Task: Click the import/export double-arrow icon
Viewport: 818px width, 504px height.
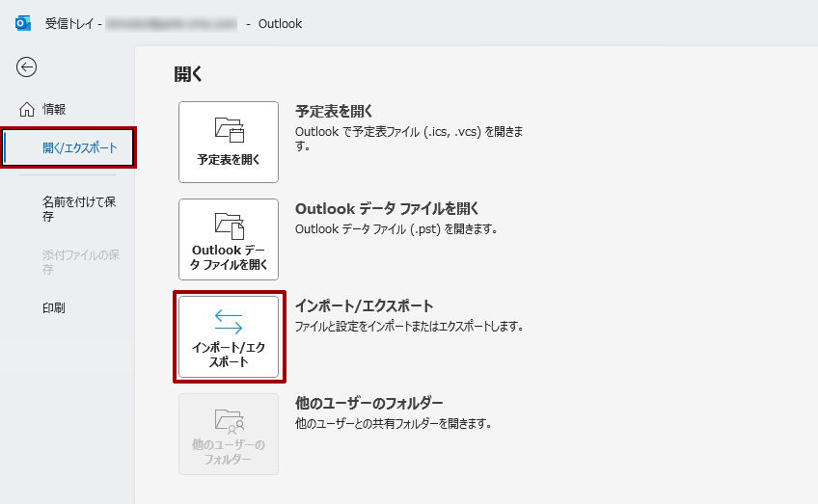Action: click(x=229, y=322)
